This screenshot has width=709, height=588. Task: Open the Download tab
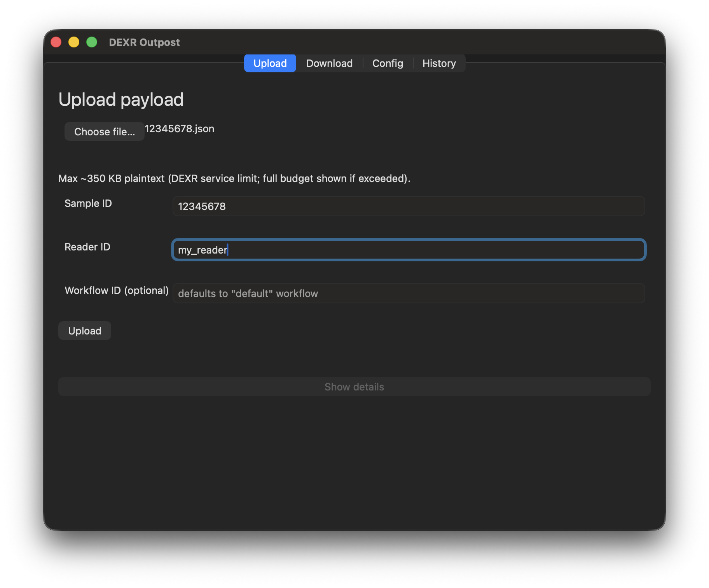pos(329,63)
